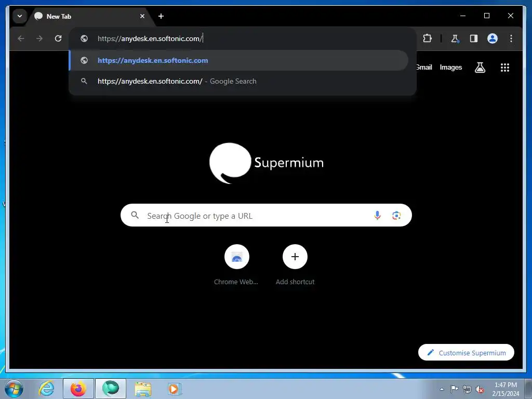This screenshot has width=532, height=399.
Task: Click Customise Supermium button
Action: [x=466, y=353]
